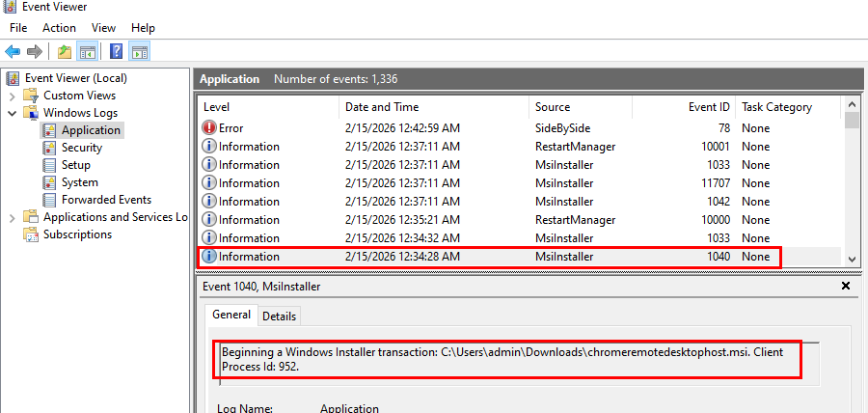Select the Setup log tree item
The height and width of the screenshot is (413, 868).
pyautogui.click(x=76, y=165)
